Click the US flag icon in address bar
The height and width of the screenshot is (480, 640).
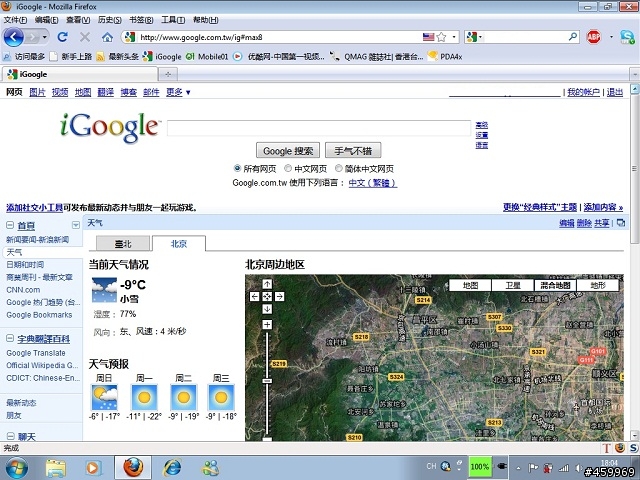428,37
